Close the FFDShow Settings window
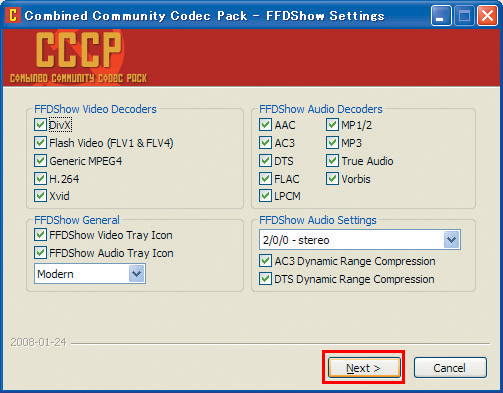The height and width of the screenshot is (393, 503). [x=487, y=15]
